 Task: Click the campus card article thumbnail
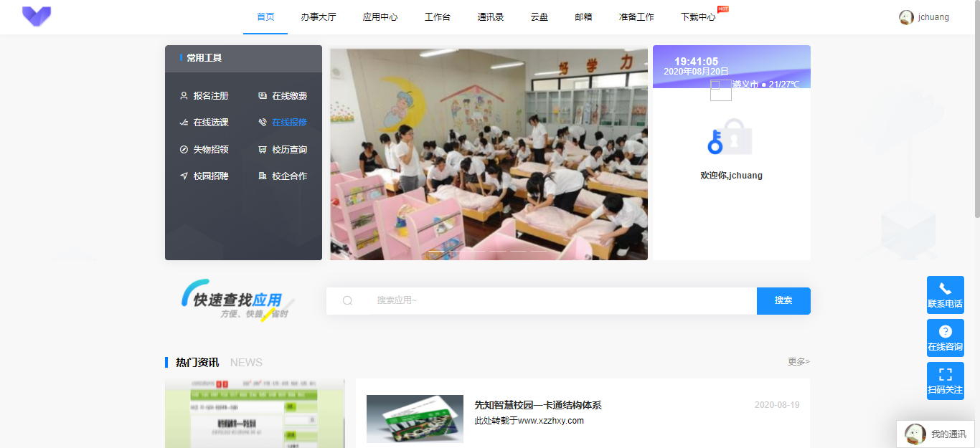coord(415,419)
